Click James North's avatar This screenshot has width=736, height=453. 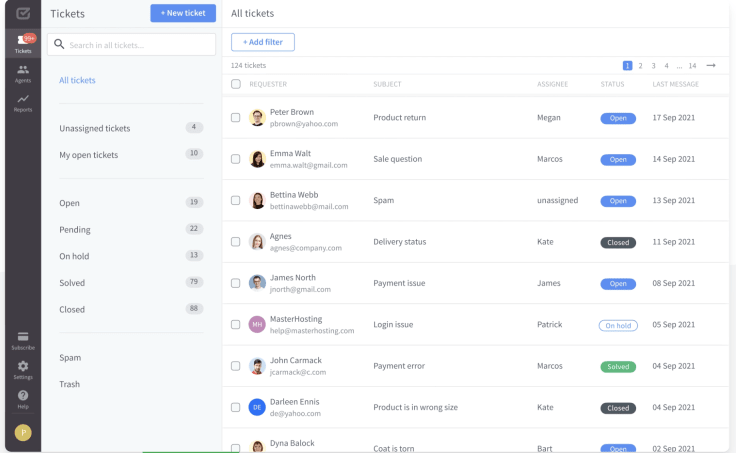(257, 283)
